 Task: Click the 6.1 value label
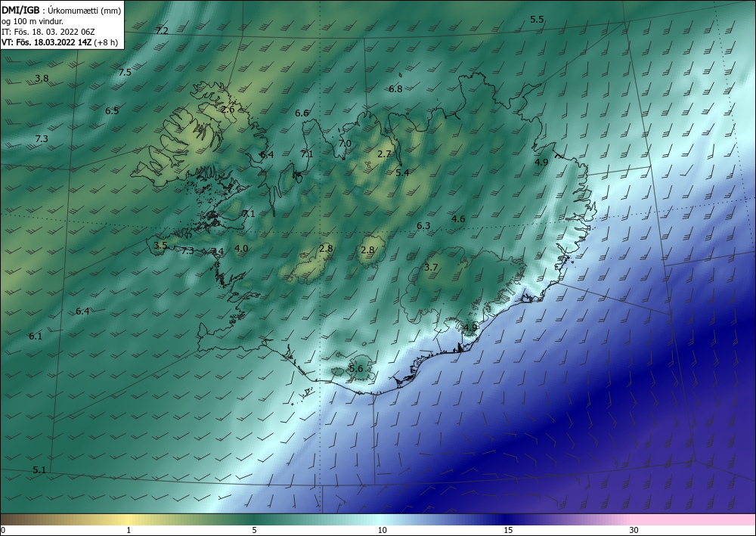[x=36, y=336]
